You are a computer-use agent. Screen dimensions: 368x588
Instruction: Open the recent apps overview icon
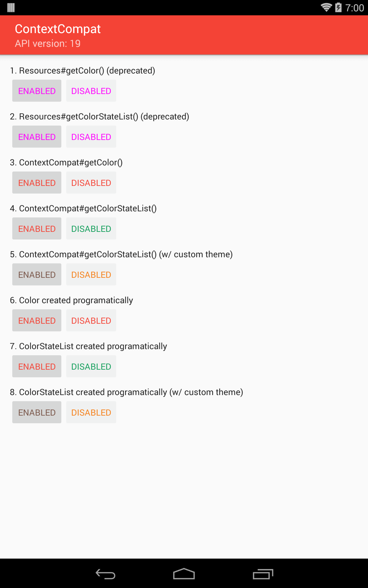[263, 574]
